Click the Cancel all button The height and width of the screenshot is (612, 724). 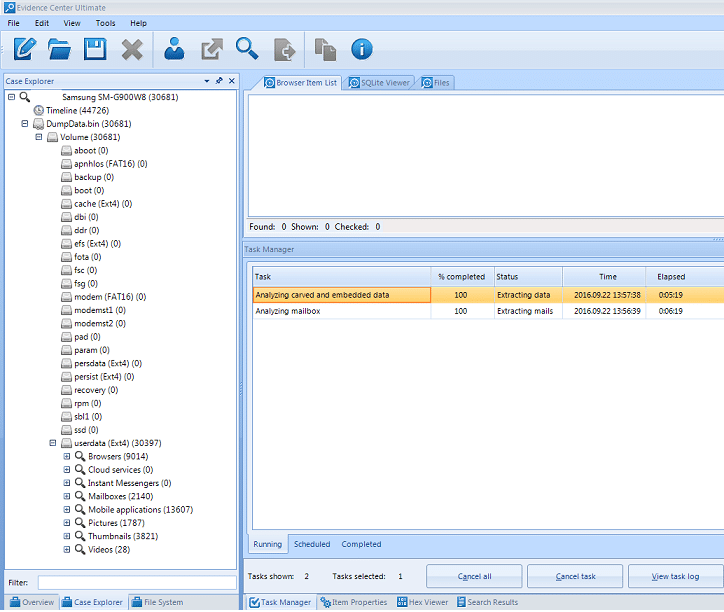click(x=474, y=576)
